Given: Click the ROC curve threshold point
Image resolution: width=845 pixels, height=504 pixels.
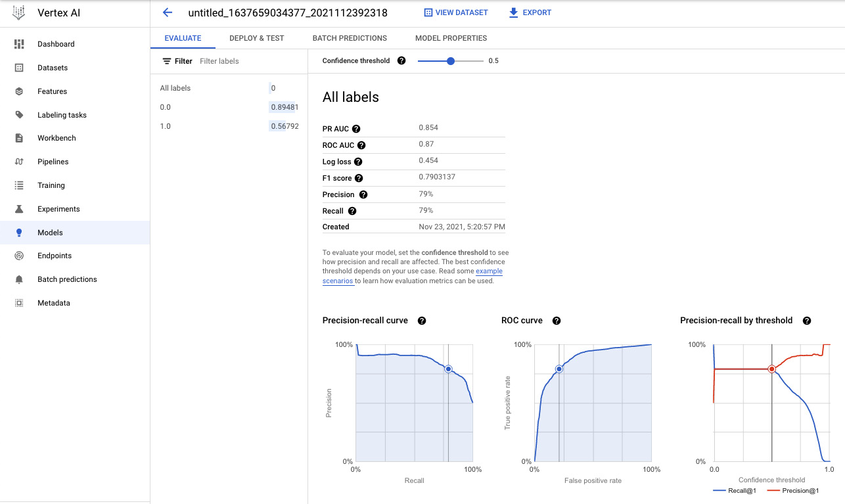Looking at the screenshot, I should tap(559, 369).
